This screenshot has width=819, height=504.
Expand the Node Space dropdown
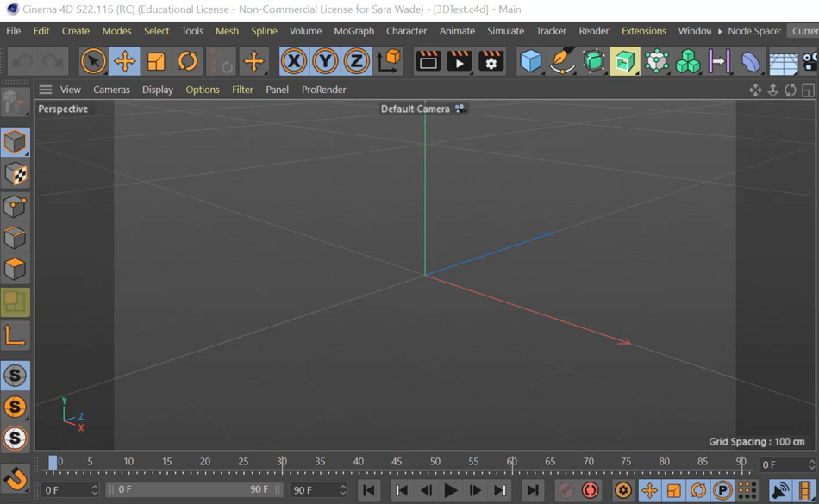tap(803, 31)
